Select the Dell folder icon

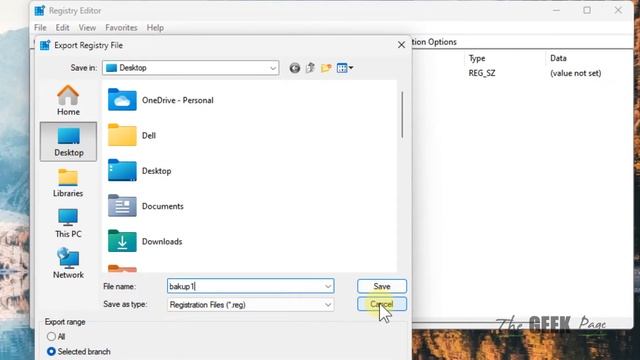pos(122,135)
